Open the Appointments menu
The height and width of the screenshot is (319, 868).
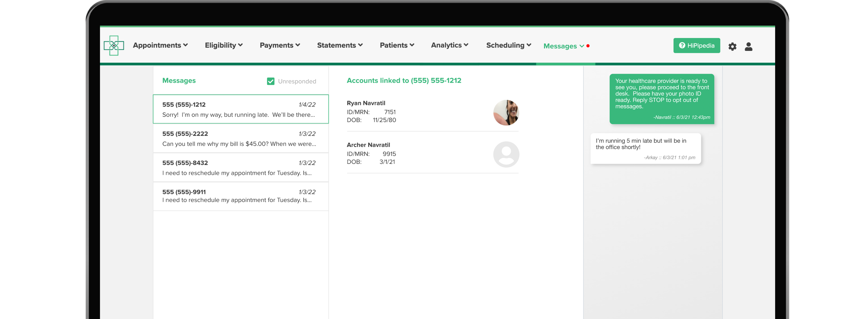click(x=160, y=45)
